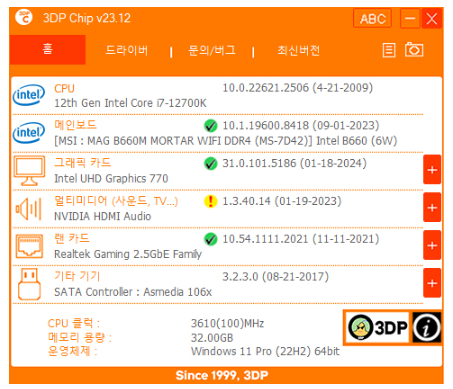Click the 메인보드 label link
Image resolution: width=453 pixels, height=389 pixels.
coord(75,125)
